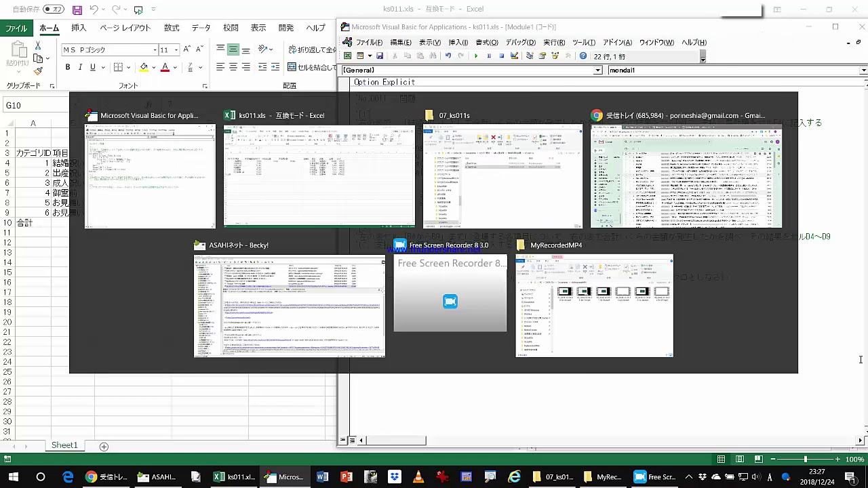
Task: Open the MS Pゴシック font name dropdown
Action: [x=155, y=50]
